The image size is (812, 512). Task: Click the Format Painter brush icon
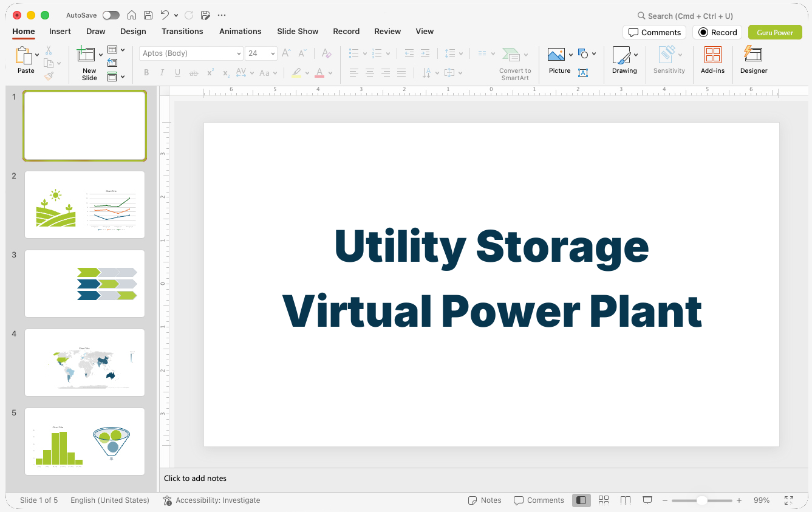pos(49,76)
